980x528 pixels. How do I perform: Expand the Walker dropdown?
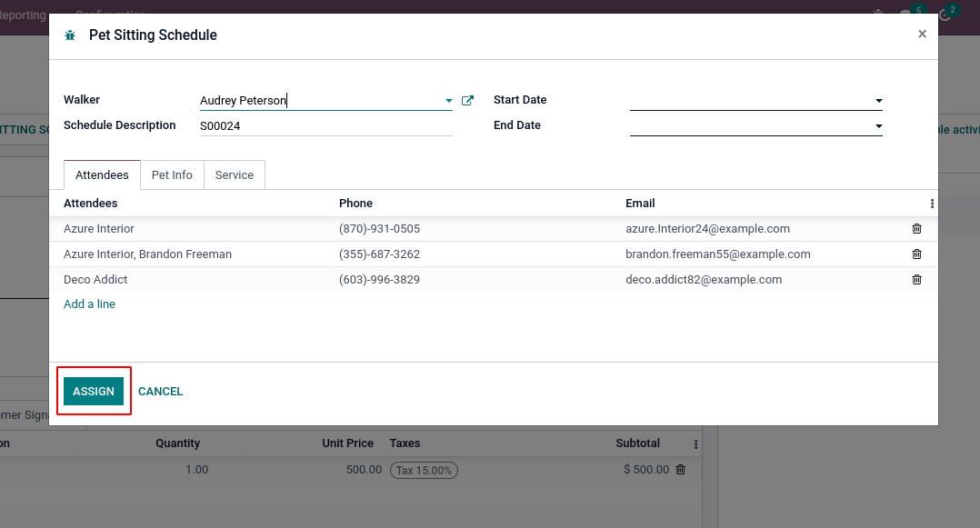[448, 101]
